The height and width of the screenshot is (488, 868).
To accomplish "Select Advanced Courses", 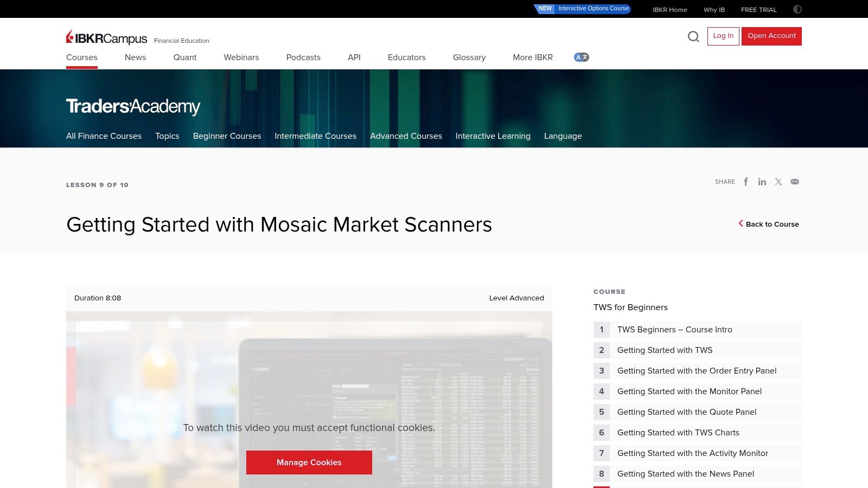I will [x=406, y=136].
